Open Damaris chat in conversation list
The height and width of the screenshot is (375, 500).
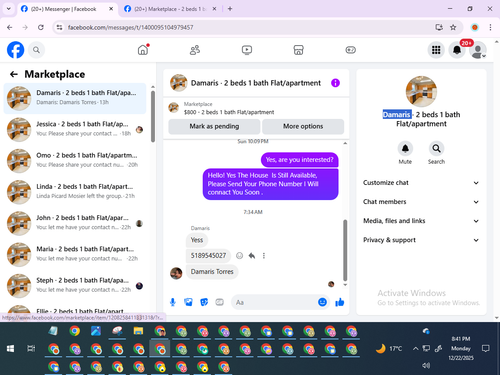coord(75,98)
